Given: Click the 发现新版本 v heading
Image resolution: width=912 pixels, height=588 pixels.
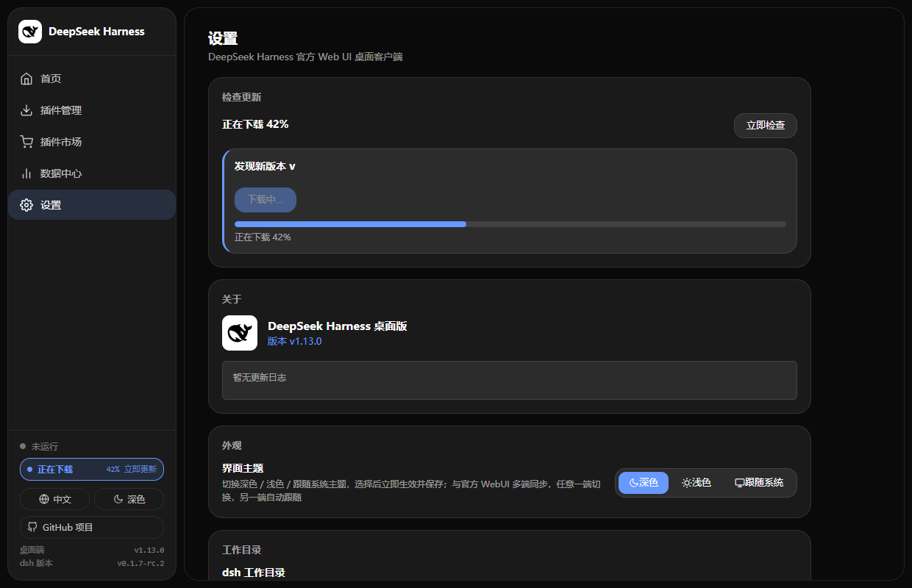Looking at the screenshot, I should (x=265, y=166).
